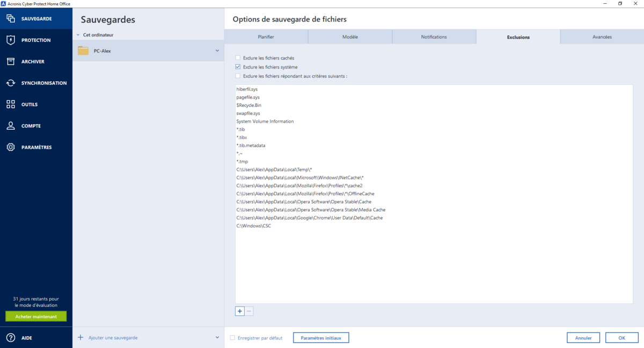Select the PC-Alex backup entry
This screenshot has height=348, width=644.
148,51
